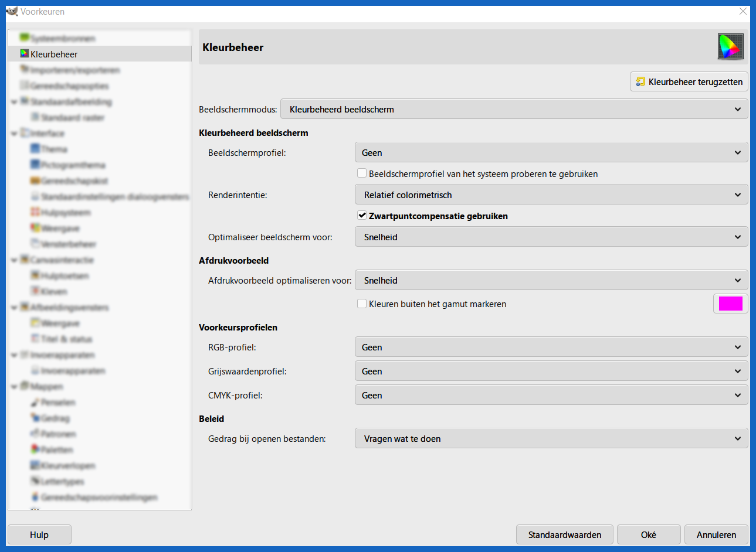756x552 pixels.
Task: Click the Paletten folder icon
Action: (35, 449)
